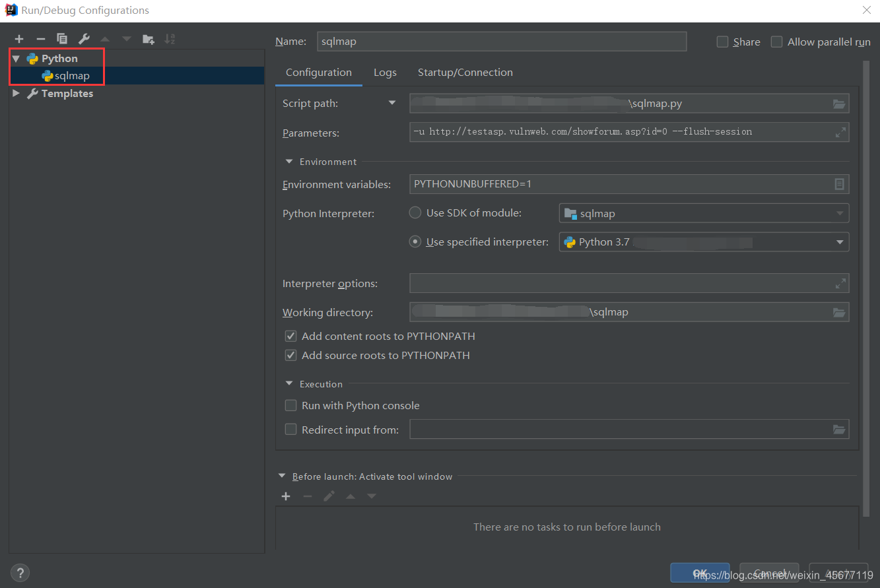Screen dimensions: 880x588
Task: Copy the selected configuration
Action: pyautogui.click(x=62, y=39)
